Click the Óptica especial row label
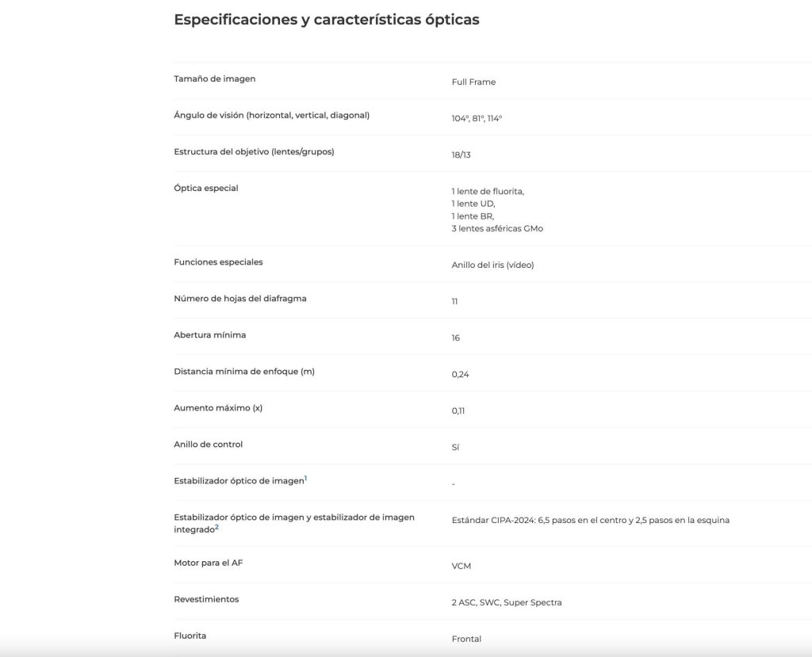Viewport: 812px width, 657px height. (206, 188)
